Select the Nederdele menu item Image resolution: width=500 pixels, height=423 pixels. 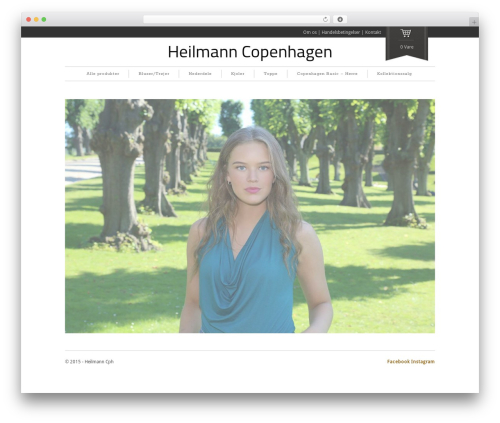[x=200, y=74]
